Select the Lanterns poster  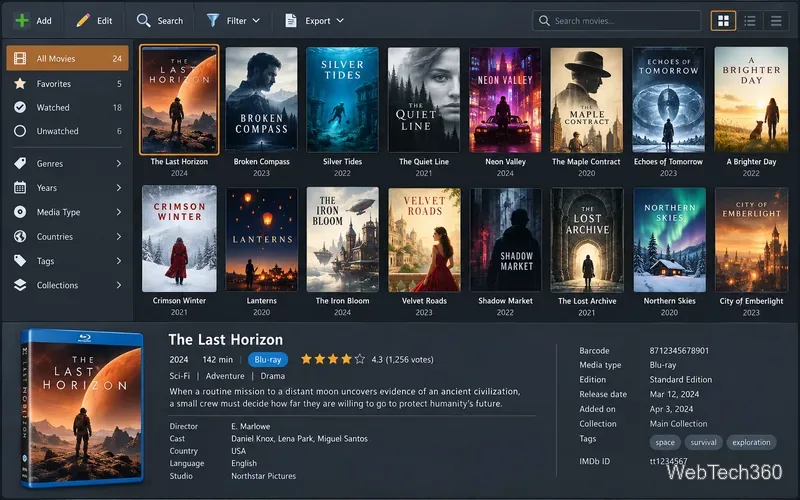tap(261, 240)
